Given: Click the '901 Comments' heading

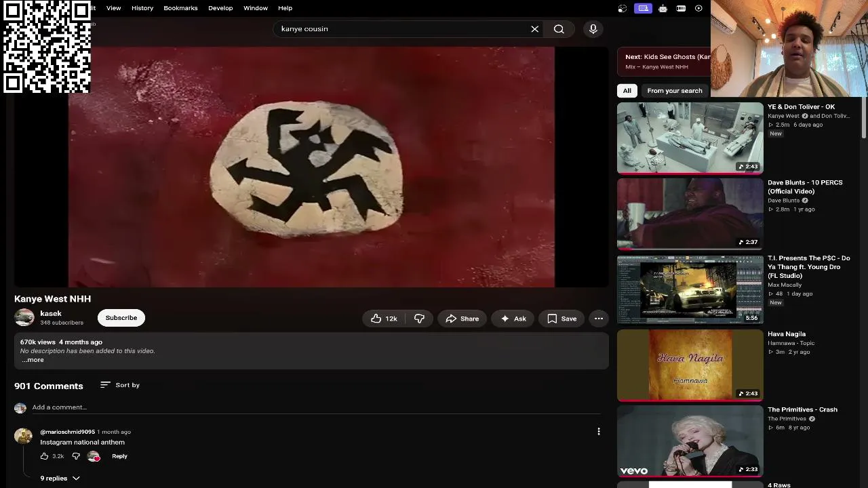Looking at the screenshot, I should [49, 386].
